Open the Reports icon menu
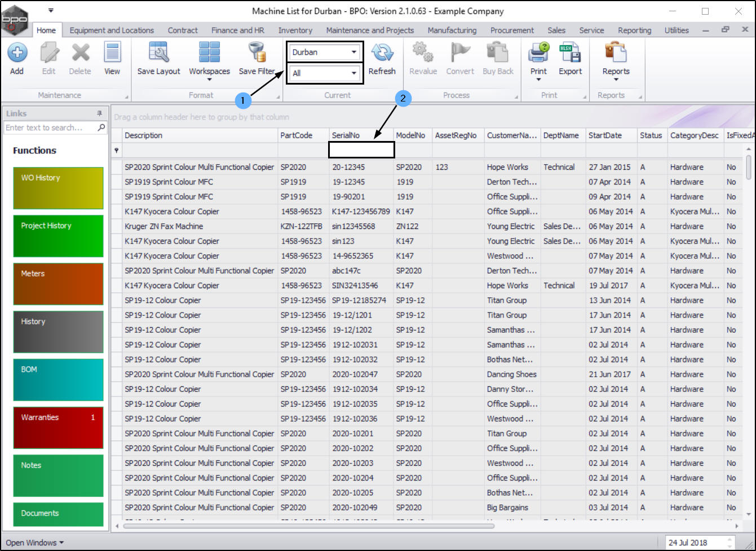This screenshot has width=756, height=551. 616,52
